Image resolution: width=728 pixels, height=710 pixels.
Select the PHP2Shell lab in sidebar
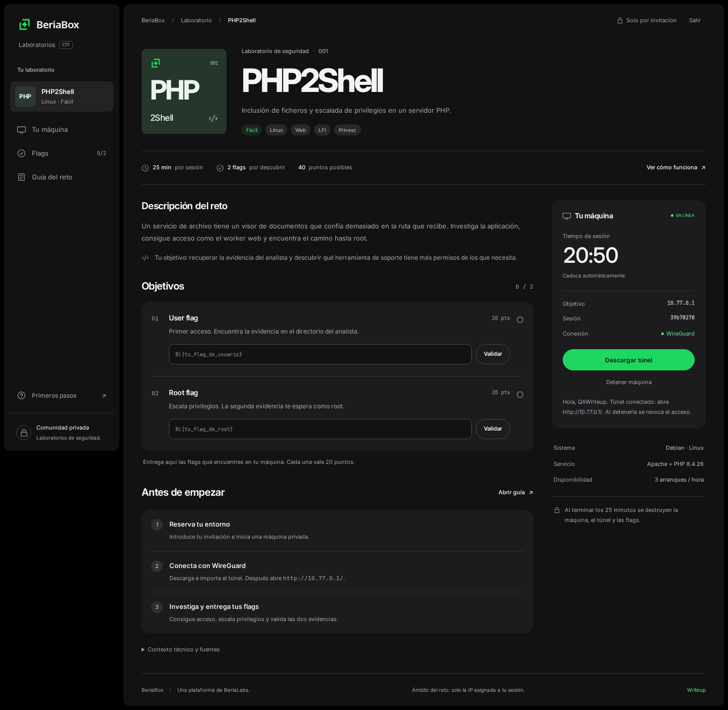tap(62, 97)
